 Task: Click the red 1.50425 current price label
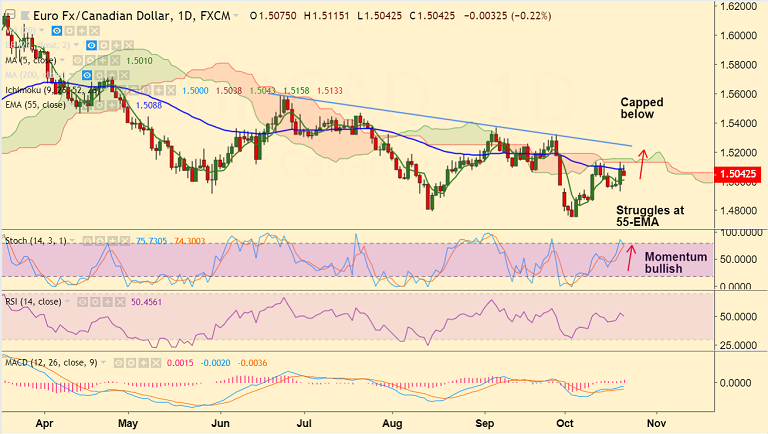739,174
